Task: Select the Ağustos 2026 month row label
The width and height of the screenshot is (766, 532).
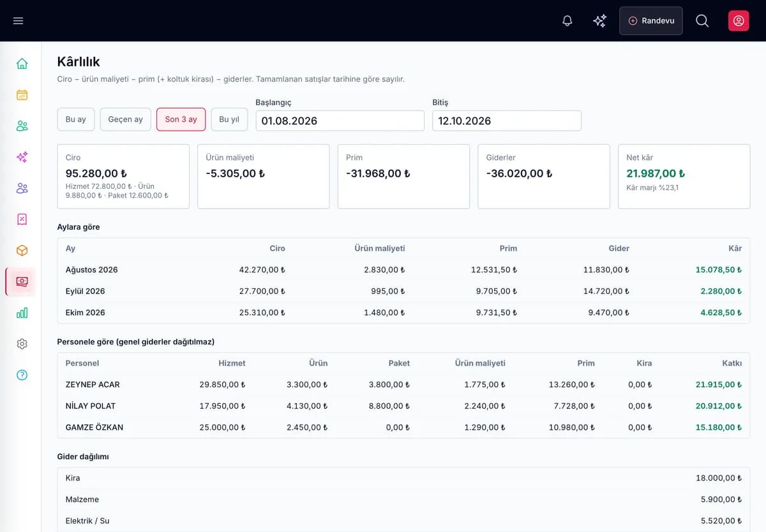Action: [92, 270]
